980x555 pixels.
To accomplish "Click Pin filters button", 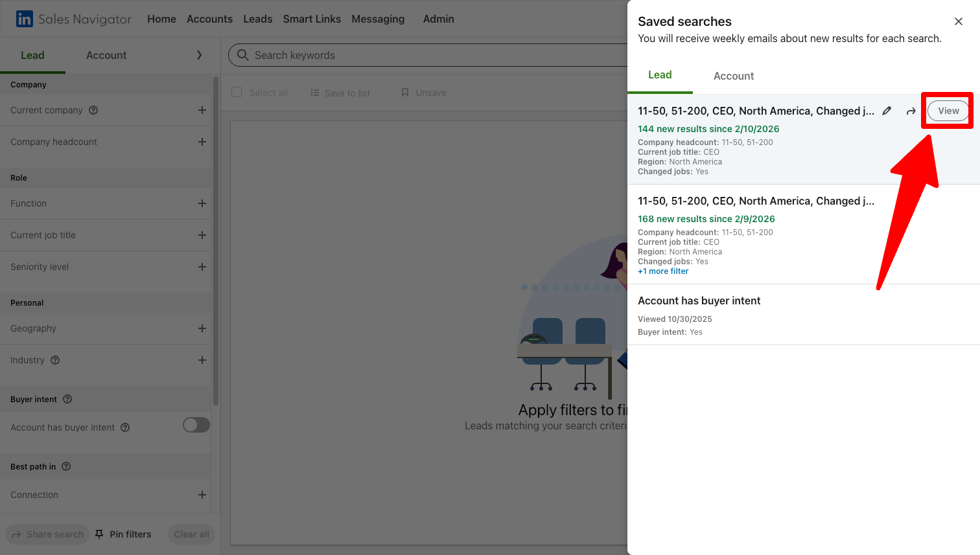I will point(123,534).
